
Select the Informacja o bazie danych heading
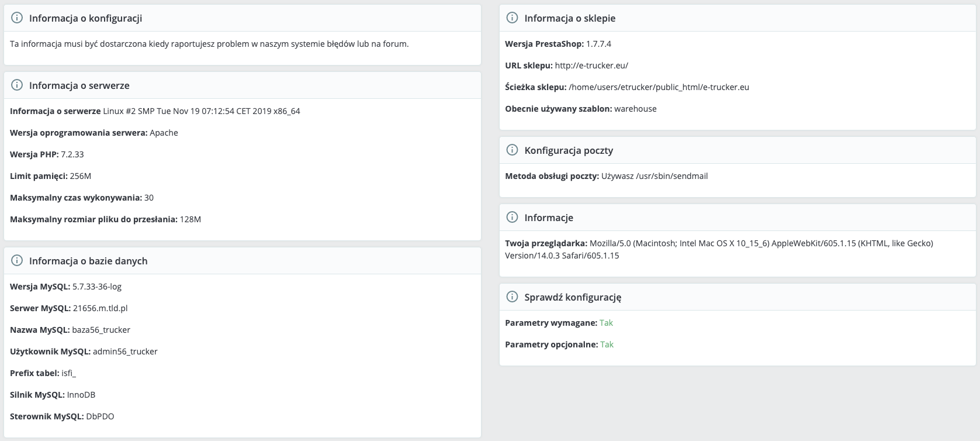[x=88, y=261]
